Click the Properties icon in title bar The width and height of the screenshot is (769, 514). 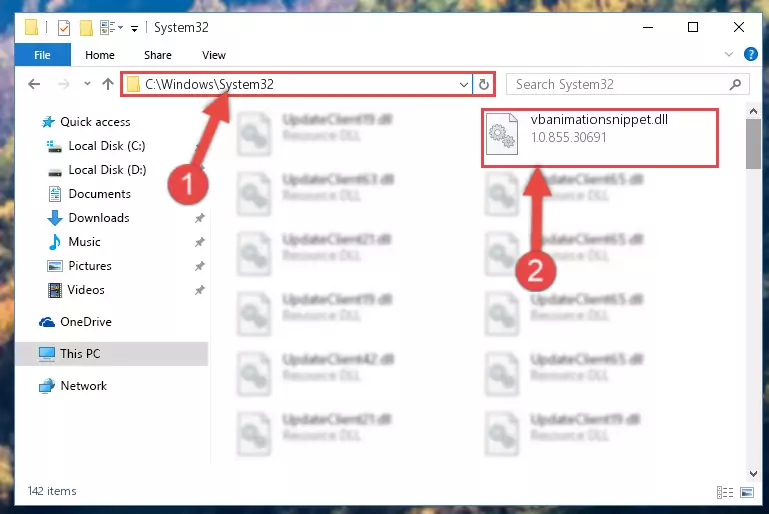click(x=64, y=27)
